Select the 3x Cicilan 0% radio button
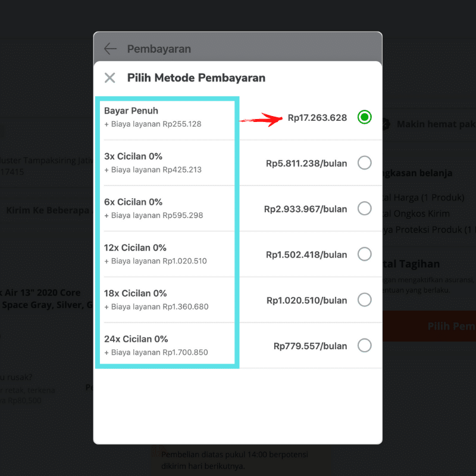476x476 pixels. point(365,163)
